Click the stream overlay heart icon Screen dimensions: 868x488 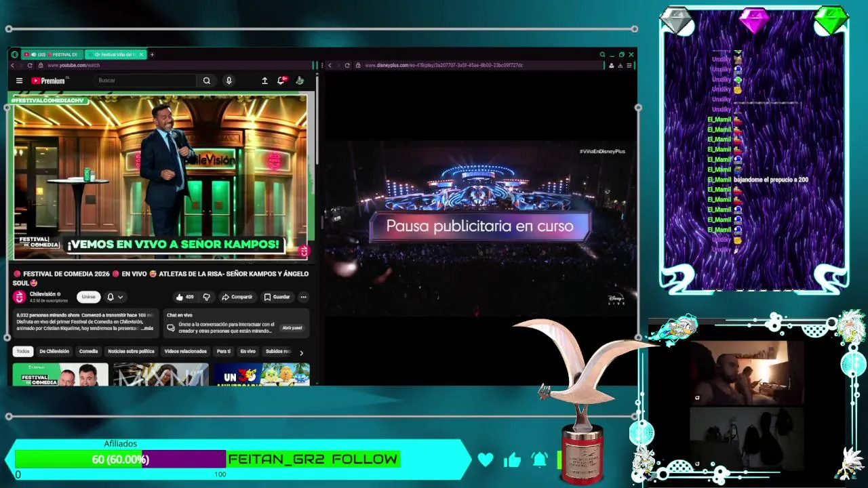coord(486,460)
